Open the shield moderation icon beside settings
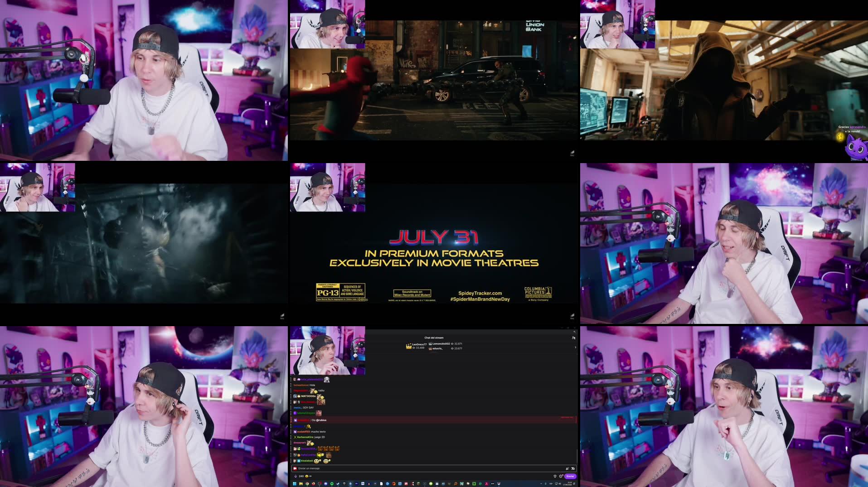The width and height of the screenshot is (868, 487). (555, 476)
